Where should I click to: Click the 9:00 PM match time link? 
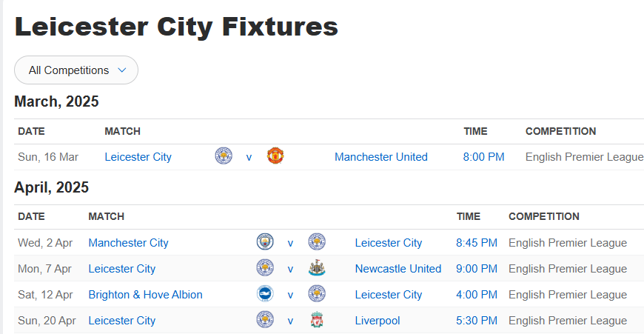point(477,269)
